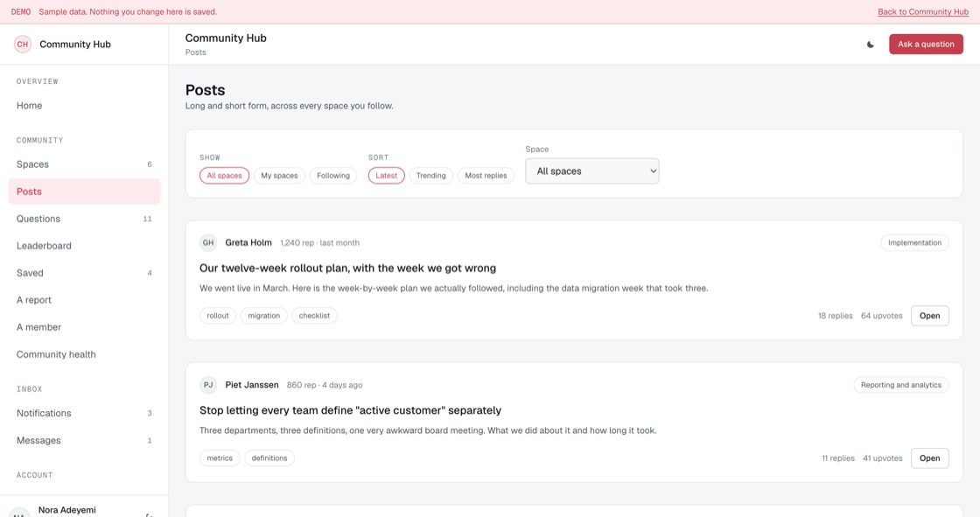Open Spaces in the sidebar
980x517 pixels.
point(84,164)
